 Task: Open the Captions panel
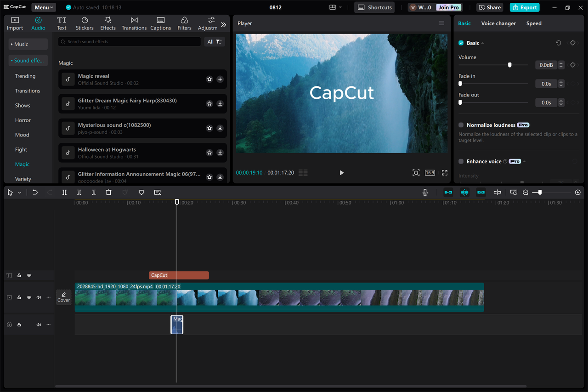(x=160, y=23)
